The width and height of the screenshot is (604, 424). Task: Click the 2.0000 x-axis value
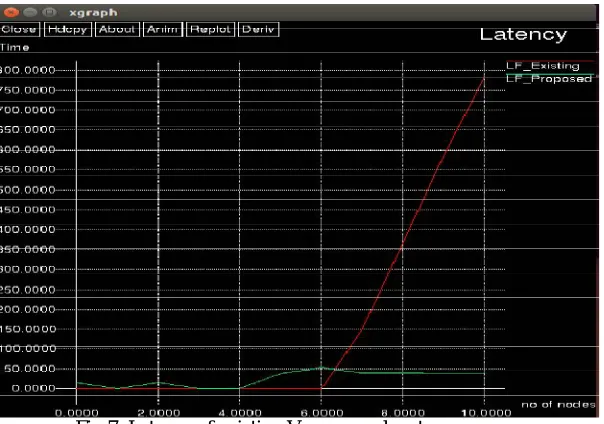point(159,413)
